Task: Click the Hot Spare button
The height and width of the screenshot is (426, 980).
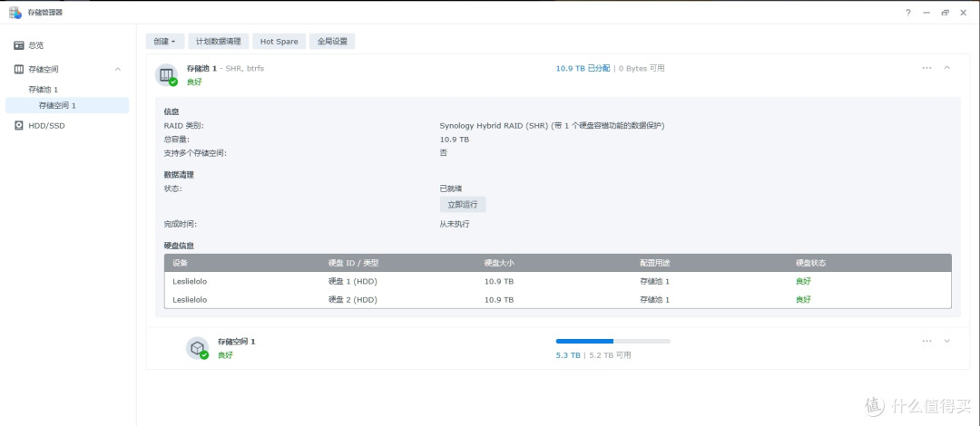Action: (279, 41)
